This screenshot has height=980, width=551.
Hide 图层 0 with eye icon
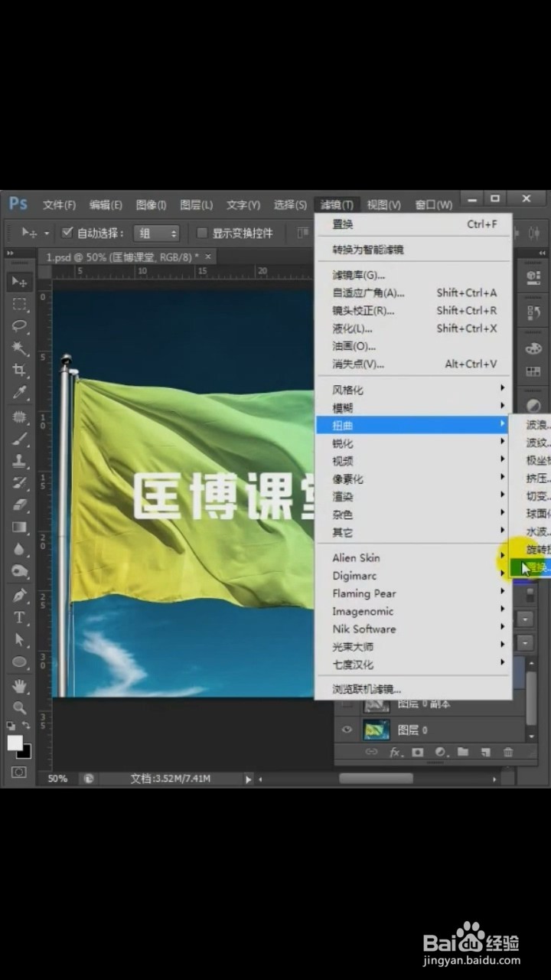coord(347,730)
